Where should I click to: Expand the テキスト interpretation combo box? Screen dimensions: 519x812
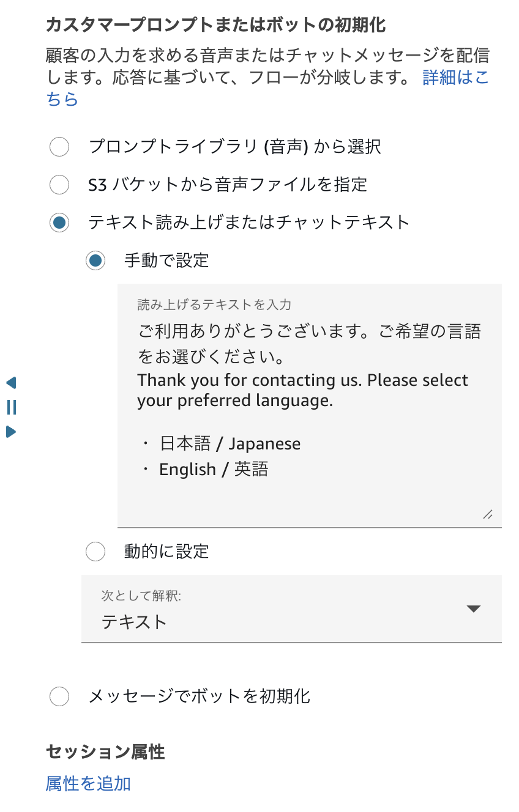[x=291, y=621]
